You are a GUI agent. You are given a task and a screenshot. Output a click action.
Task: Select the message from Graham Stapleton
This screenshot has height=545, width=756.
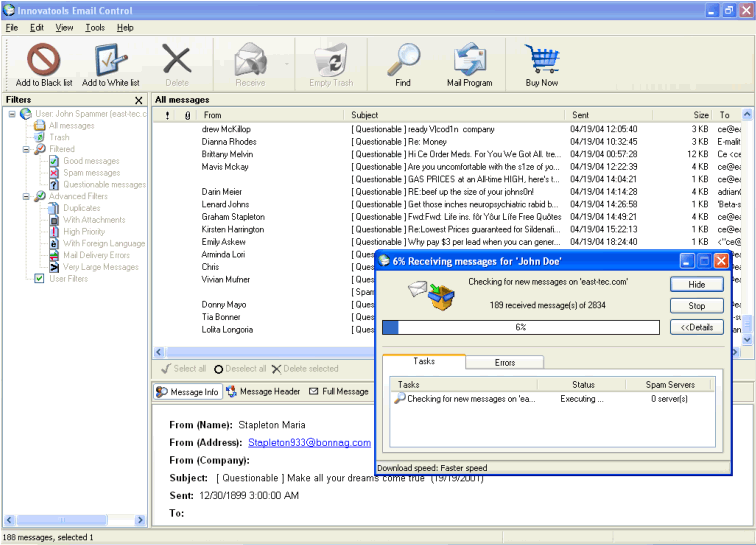point(447,217)
